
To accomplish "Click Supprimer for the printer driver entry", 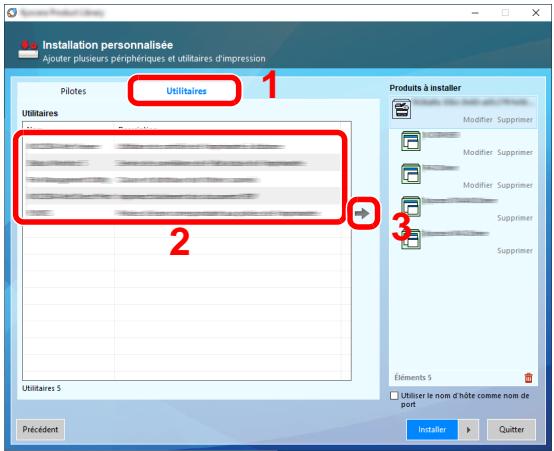I will pyautogui.click(x=515, y=120).
